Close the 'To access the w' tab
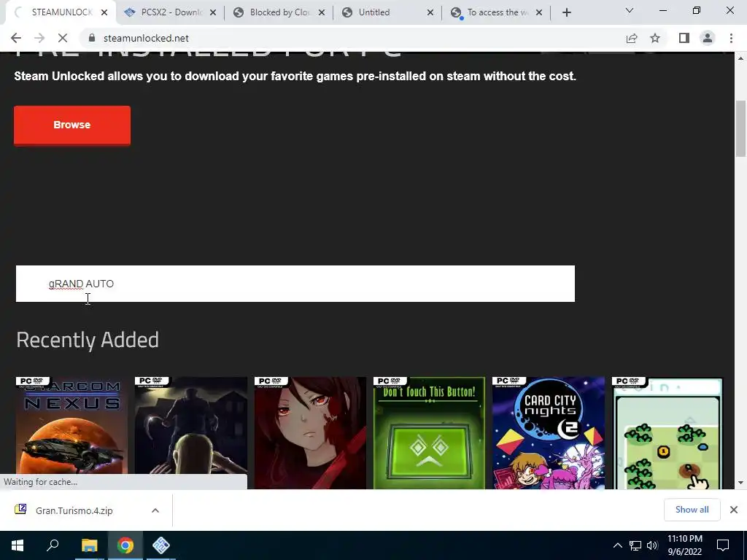The width and height of the screenshot is (747, 560). click(x=539, y=13)
